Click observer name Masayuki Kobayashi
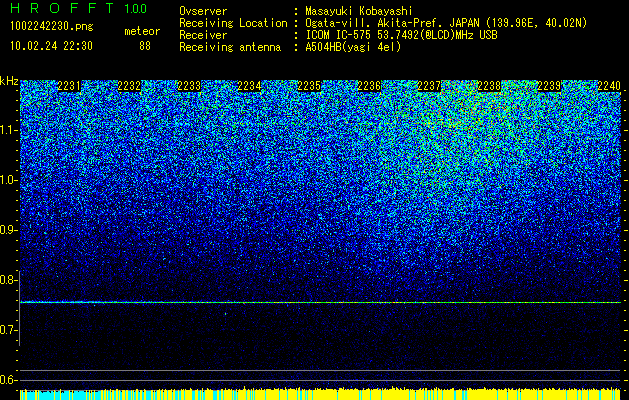The image size is (629, 400). (x=359, y=11)
